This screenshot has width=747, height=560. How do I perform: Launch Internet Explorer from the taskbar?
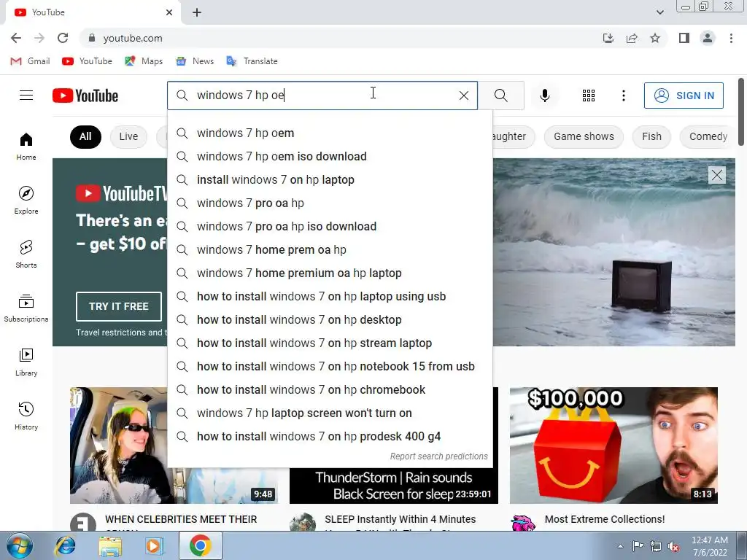tap(65, 545)
